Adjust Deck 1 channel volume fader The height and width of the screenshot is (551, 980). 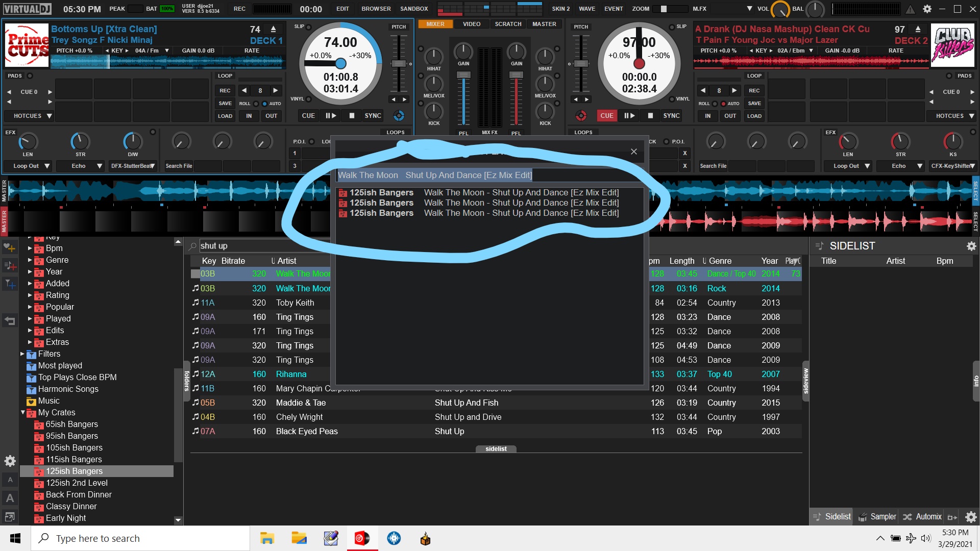(463, 75)
